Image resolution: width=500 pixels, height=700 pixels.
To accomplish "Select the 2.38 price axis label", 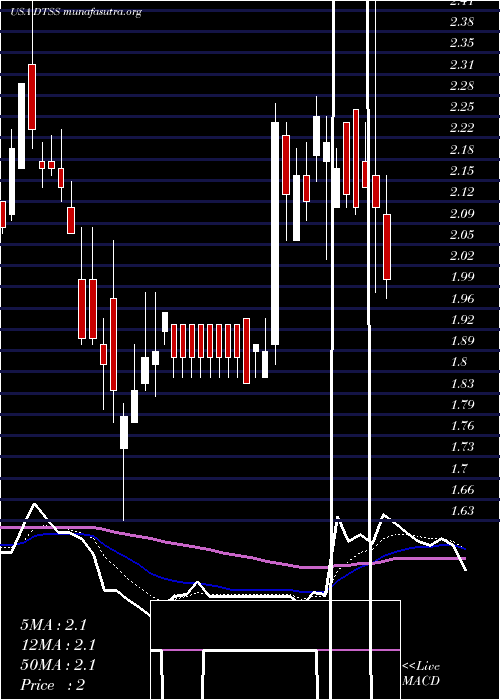I will [x=462, y=22].
